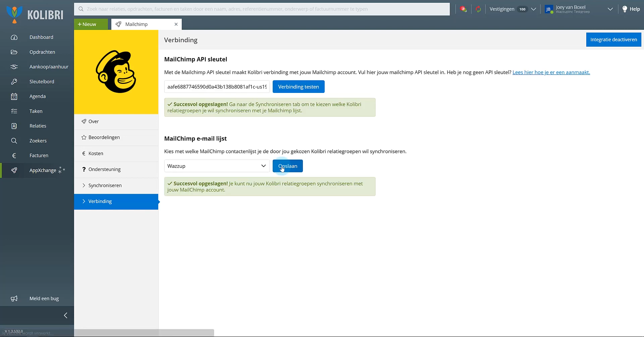Click the first 'Succesvol opgeslagen!' message about Synchroniseren tab
The image size is (644, 337).
point(270,107)
